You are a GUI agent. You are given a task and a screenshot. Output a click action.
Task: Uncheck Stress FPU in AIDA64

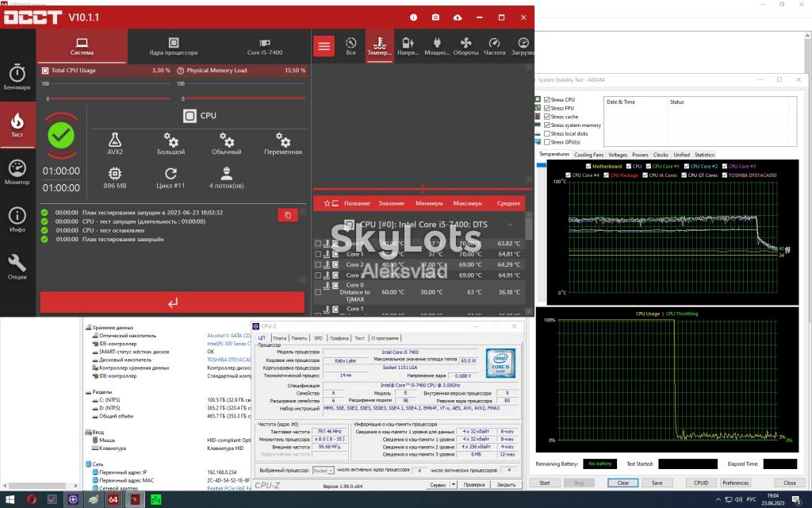(x=547, y=108)
